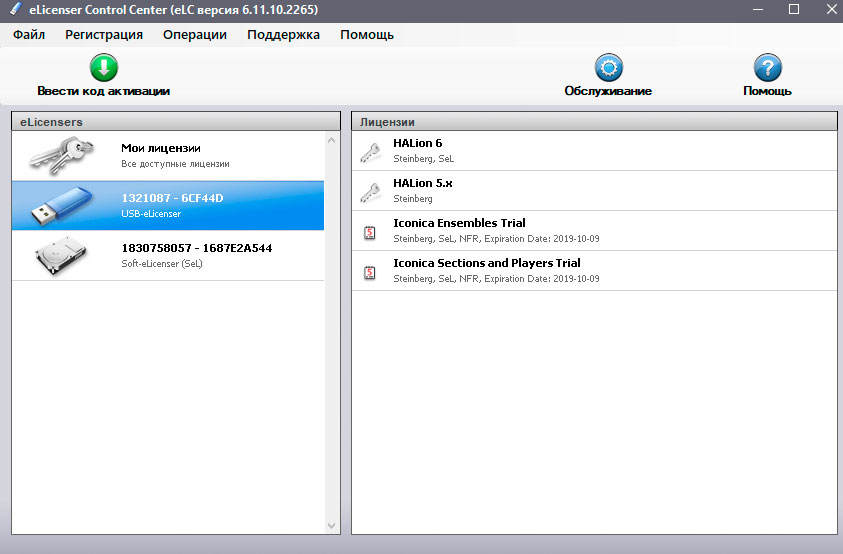Click calendar icon of Iconica Sections and Players

click(370, 272)
